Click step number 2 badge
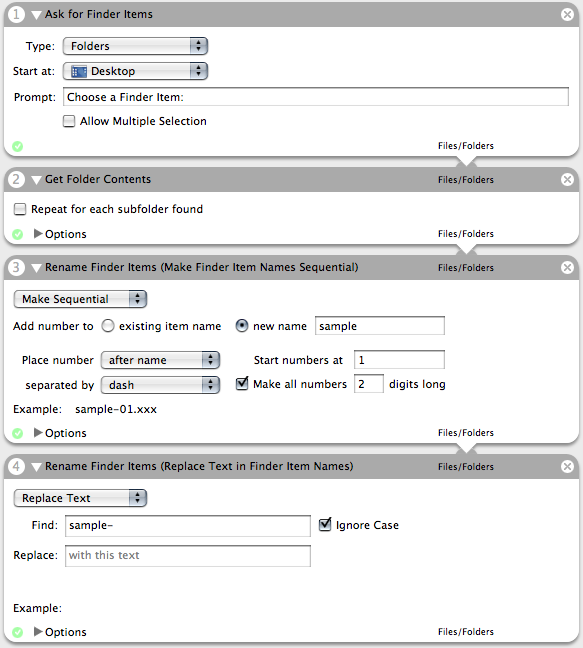The width and height of the screenshot is (583, 648). click(x=17, y=180)
